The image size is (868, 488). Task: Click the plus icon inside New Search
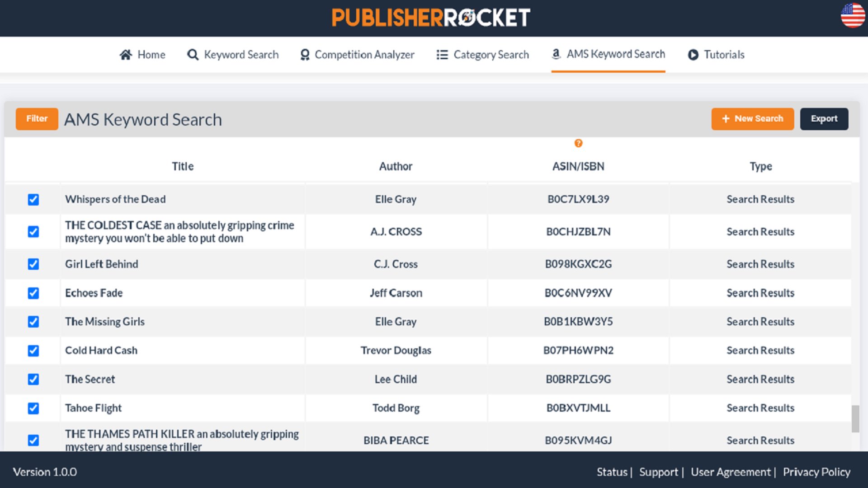pyautogui.click(x=726, y=119)
